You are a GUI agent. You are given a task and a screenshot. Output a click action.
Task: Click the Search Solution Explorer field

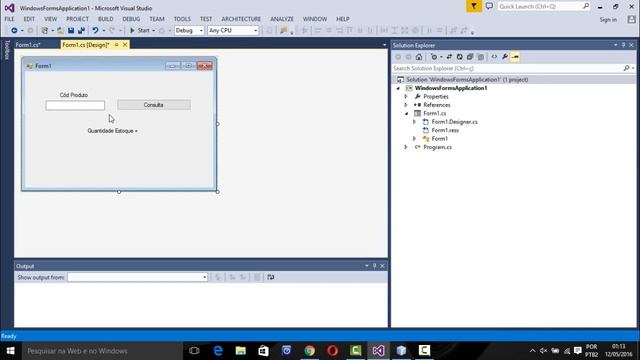508,69
